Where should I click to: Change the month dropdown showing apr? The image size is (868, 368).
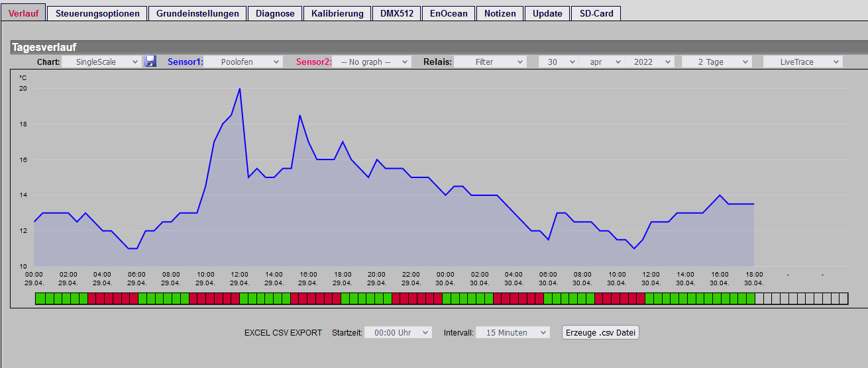602,62
